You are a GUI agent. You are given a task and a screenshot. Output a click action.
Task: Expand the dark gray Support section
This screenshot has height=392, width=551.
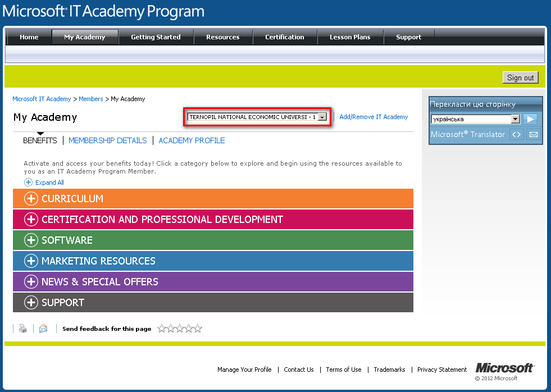coord(213,303)
